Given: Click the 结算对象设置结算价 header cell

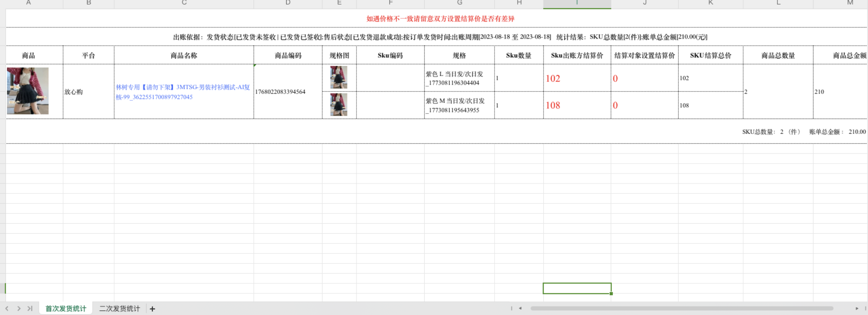Looking at the screenshot, I should pos(645,55).
